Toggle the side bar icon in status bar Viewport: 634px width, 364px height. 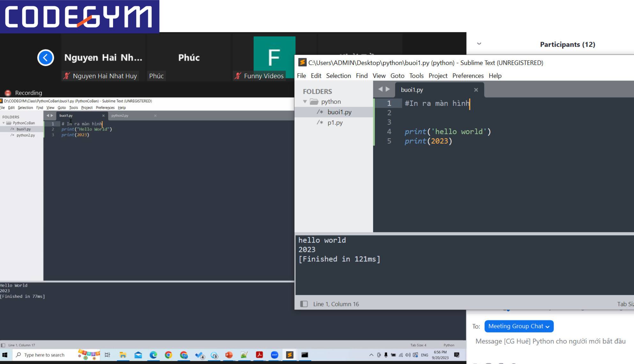pos(304,304)
